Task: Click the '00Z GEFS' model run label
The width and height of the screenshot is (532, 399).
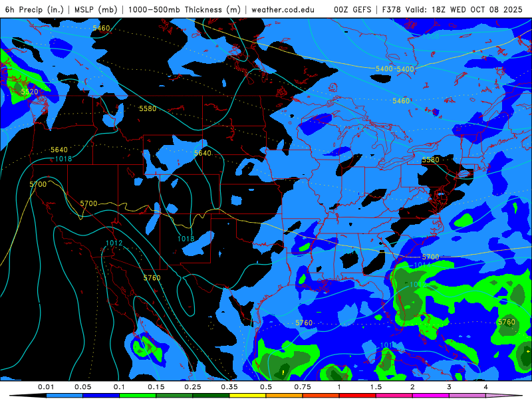Action: (x=352, y=9)
